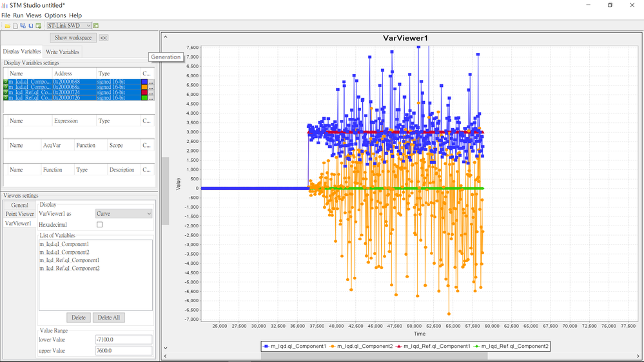
Task: Switch to the Write Variables tab
Action: (63, 52)
